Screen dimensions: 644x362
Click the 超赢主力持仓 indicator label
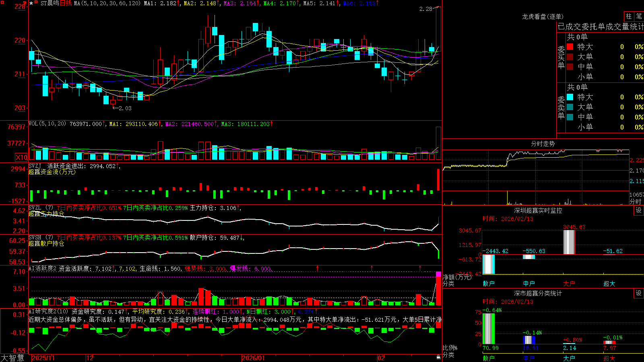click(x=46, y=214)
